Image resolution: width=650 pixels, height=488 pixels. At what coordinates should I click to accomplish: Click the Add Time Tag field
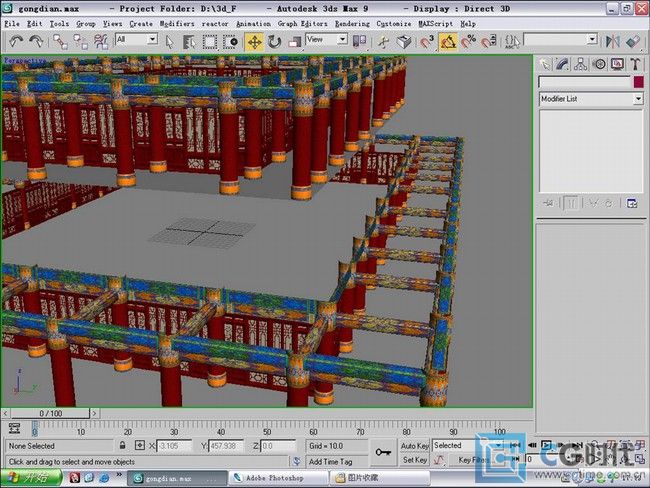pos(337,461)
